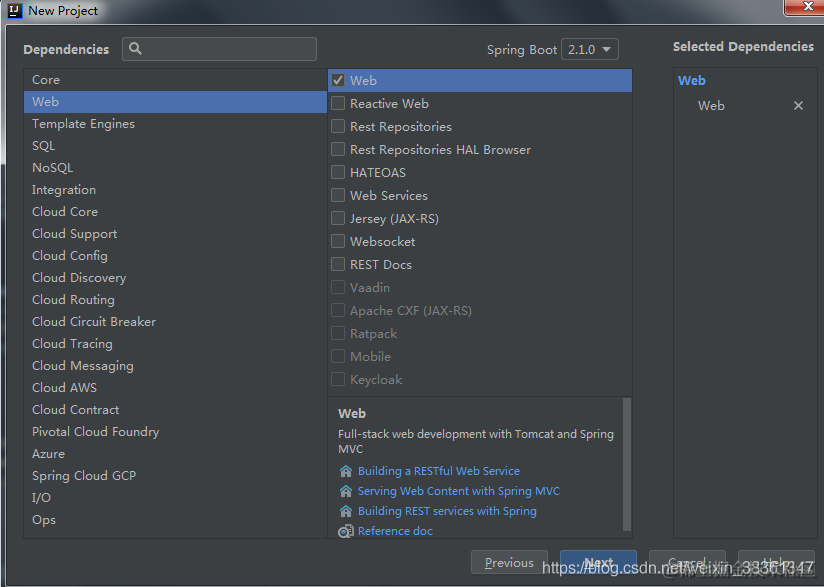
Task: Open the Spring Boot version dropdown
Action: (590, 49)
